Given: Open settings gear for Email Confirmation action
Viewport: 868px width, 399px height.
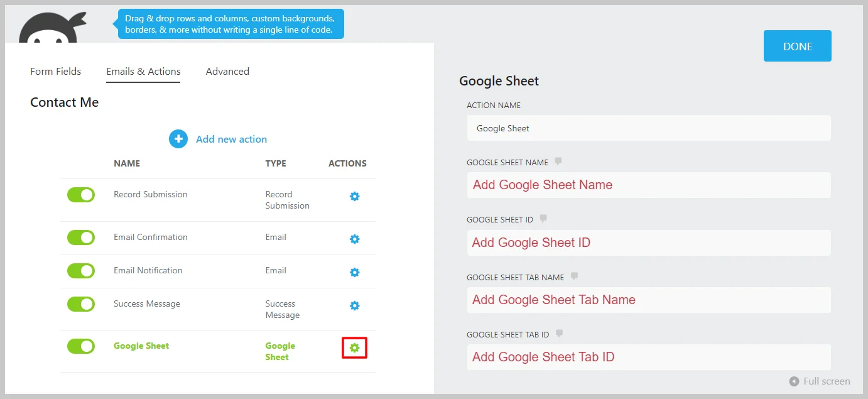Looking at the screenshot, I should tap(354, 239).
